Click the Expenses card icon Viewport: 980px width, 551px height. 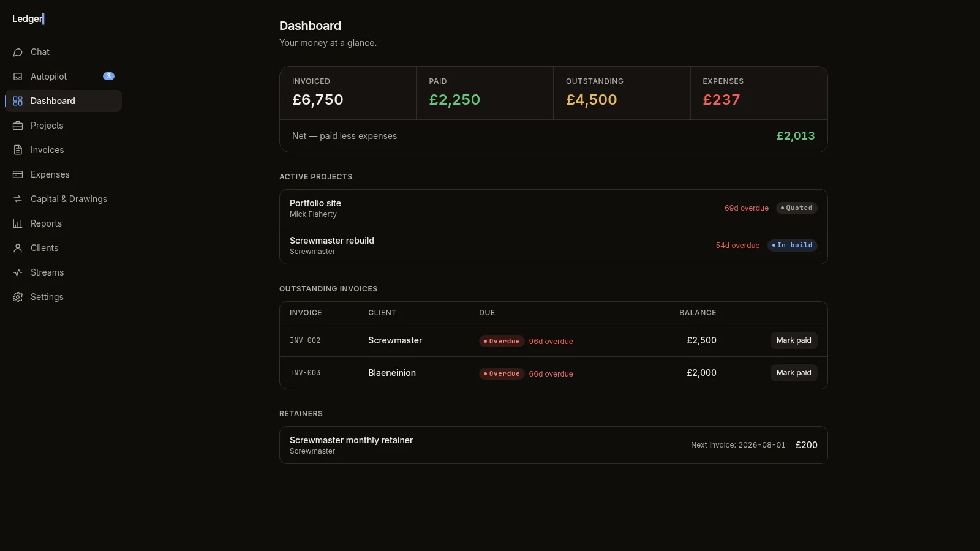[18, 174]
